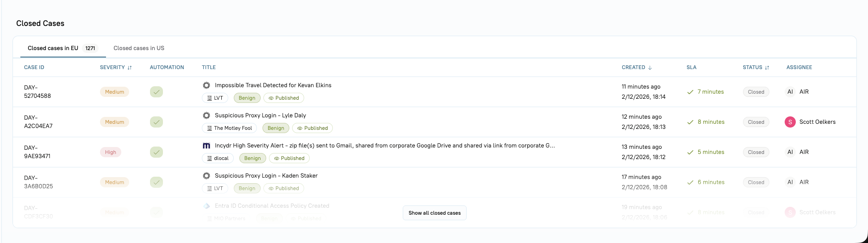The height and width of the screenshot is (243, 868).
Task: Click the building icon in The Motley Fool tag
Action: [x=209, y=128]
